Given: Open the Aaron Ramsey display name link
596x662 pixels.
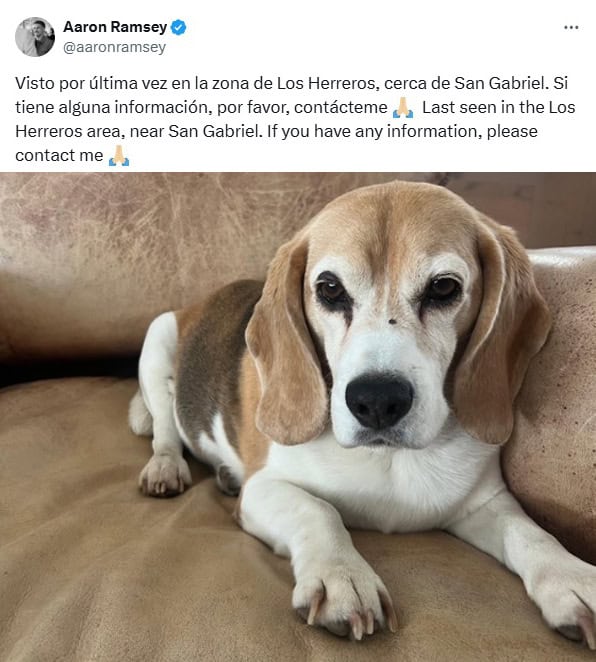Looking at the screenshot, I should 115,27.
